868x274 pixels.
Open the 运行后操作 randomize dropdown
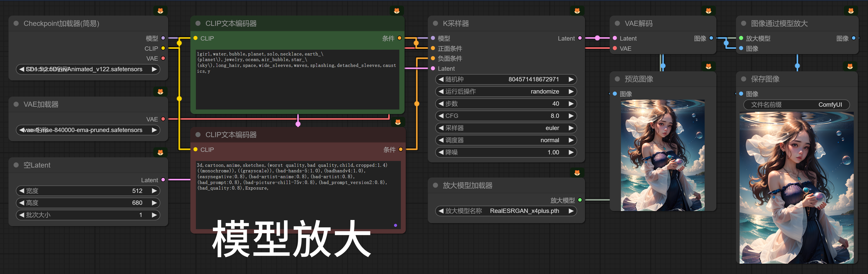click(x=506, y=92)
